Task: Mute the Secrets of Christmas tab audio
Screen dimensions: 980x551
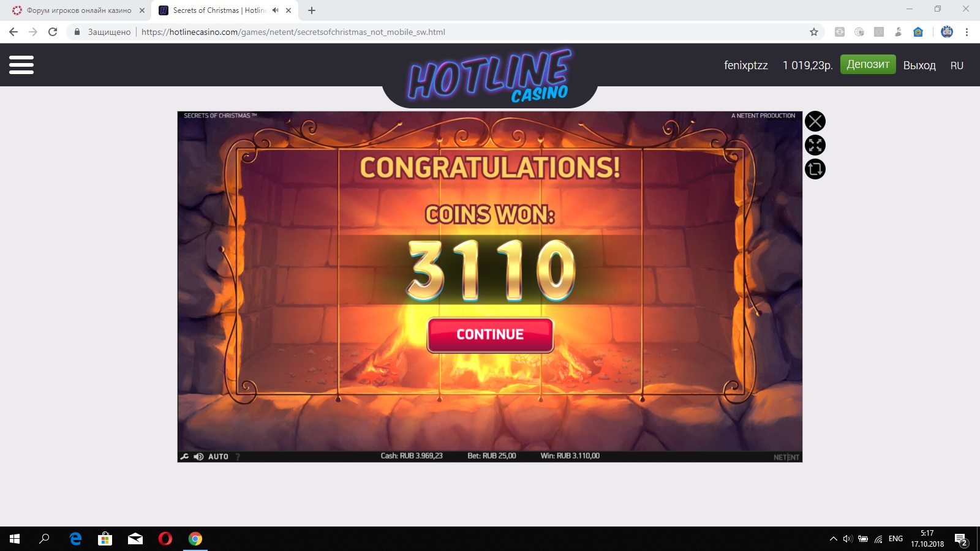Action: pos(276,10)
